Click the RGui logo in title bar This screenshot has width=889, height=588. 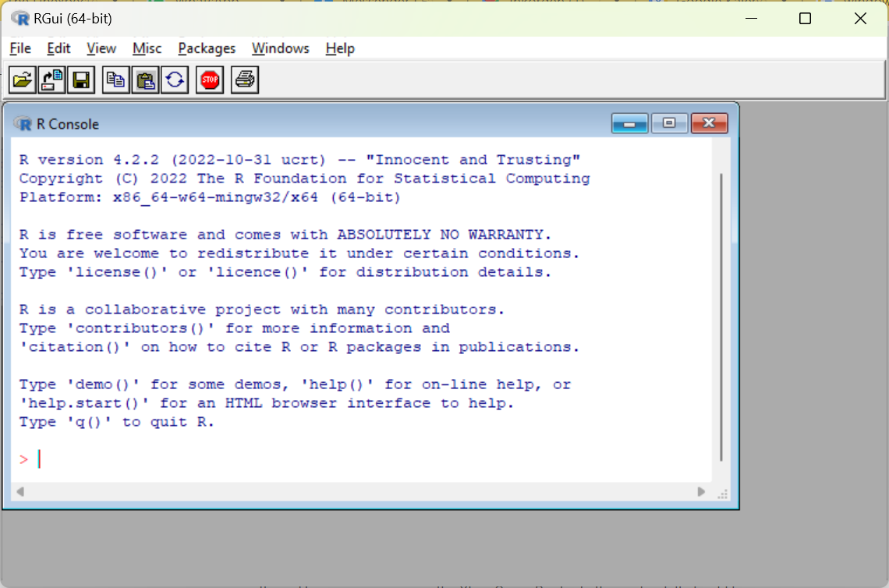(19, 19)
